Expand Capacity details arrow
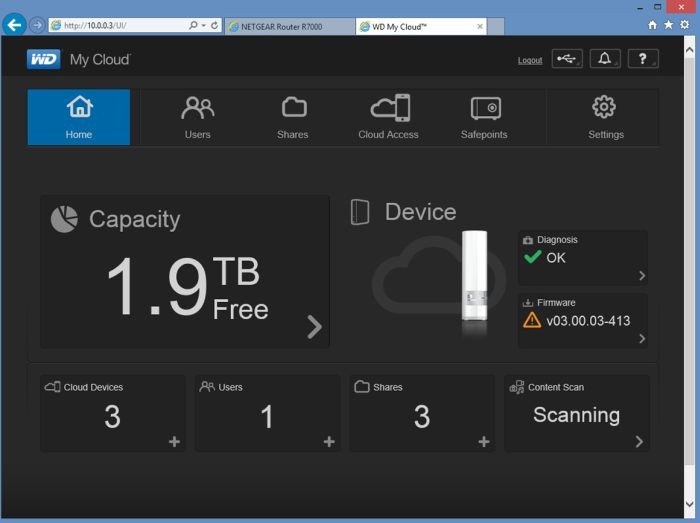 tap(314, 327)
